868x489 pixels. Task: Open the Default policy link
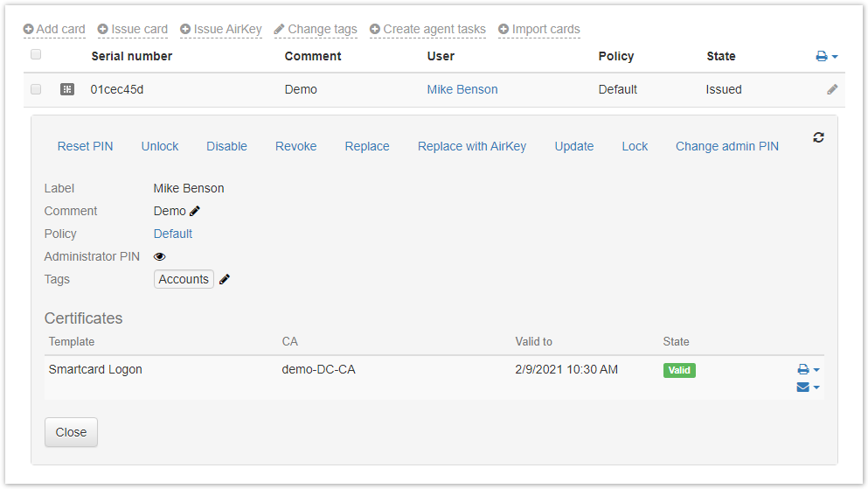pos(173,234)
